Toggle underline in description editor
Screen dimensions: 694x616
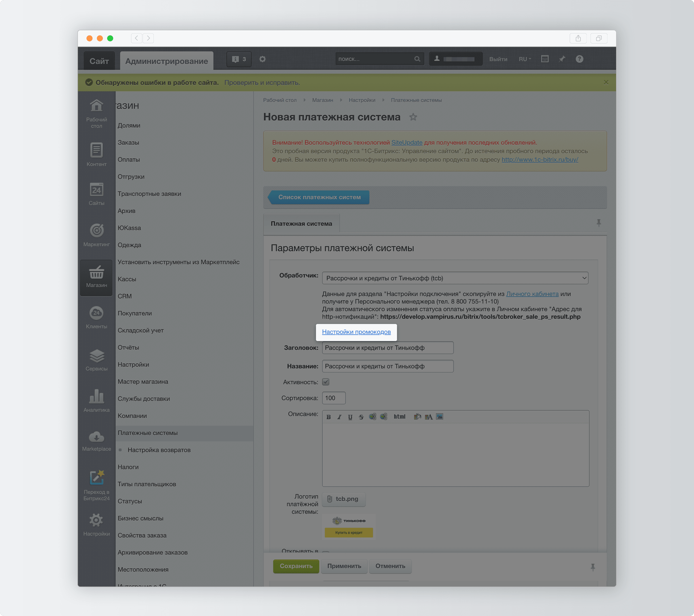coord(350,417)
